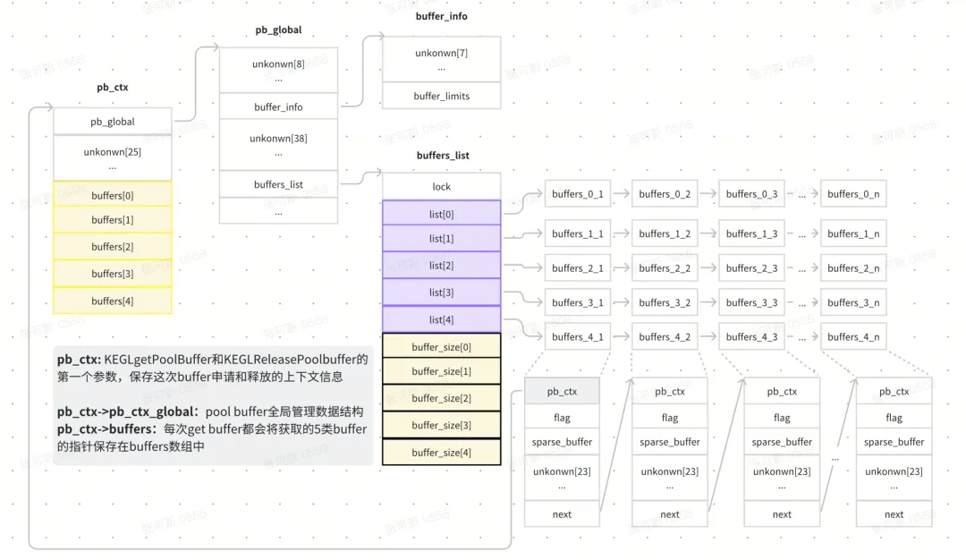Select the buffers_1_1 node
The height and width of the screenshot is (560, 966).
(578, 233)
